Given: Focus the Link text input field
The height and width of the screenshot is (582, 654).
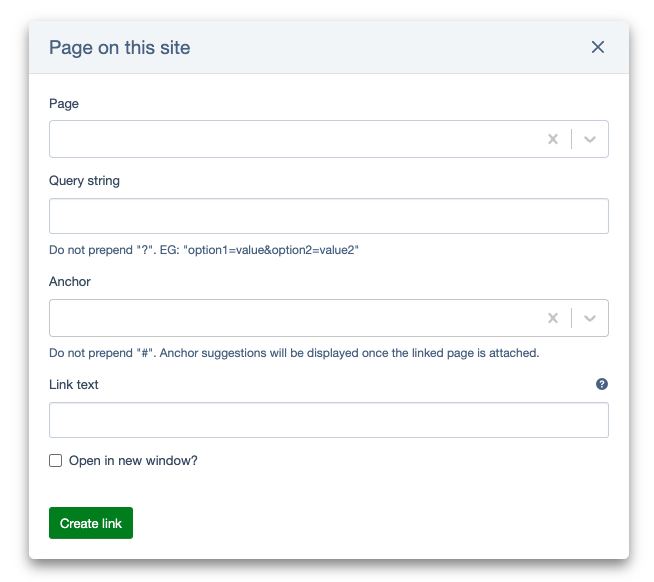Looking at the screenshot, I should 328,420.
